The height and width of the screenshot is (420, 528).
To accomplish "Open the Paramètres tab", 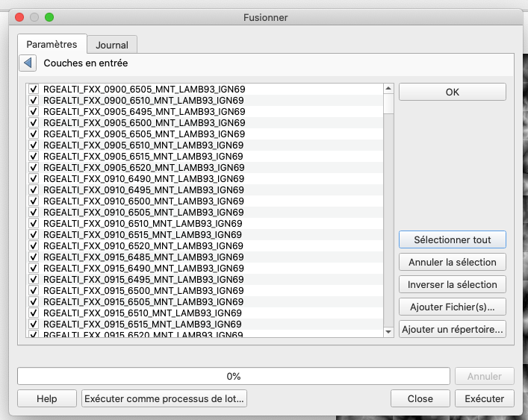I will (52, 45).
